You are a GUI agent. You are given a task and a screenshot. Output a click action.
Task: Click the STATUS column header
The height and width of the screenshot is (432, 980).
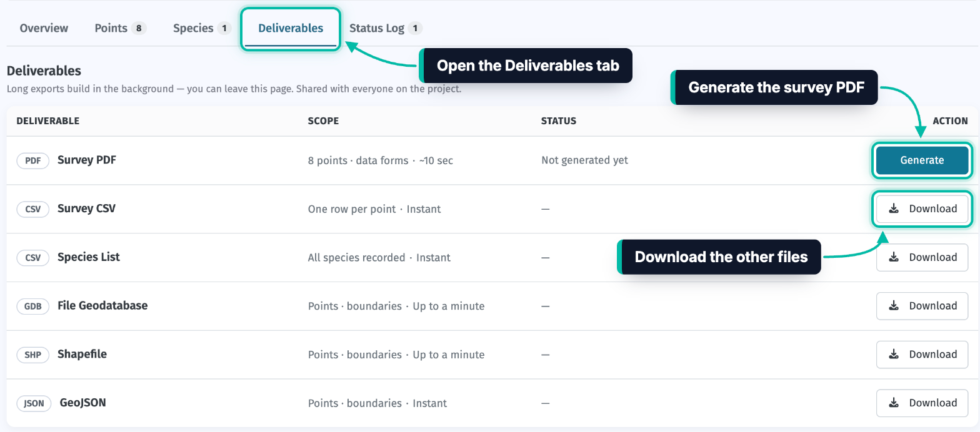point(559,121)
